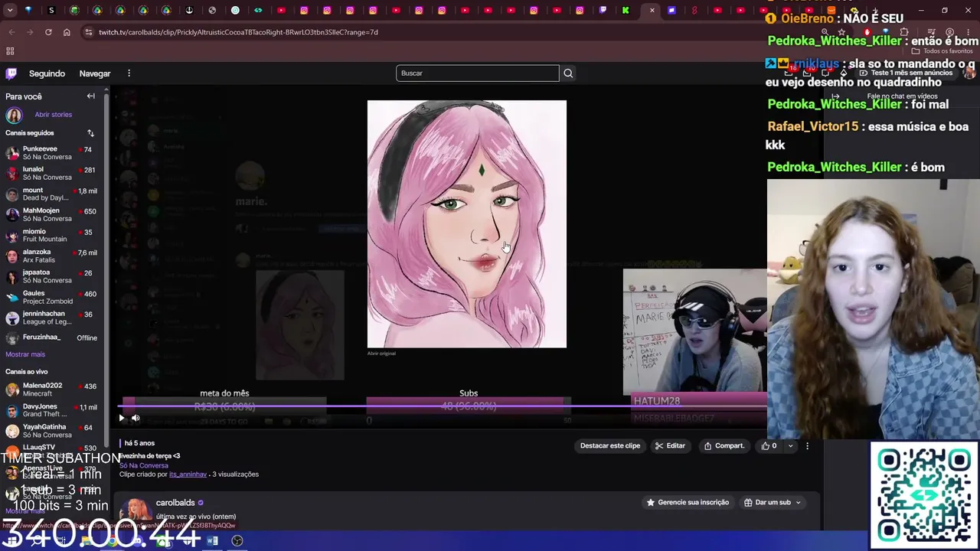
Task: Like the clip with thumbs-up button
Action: click(769, 446)
